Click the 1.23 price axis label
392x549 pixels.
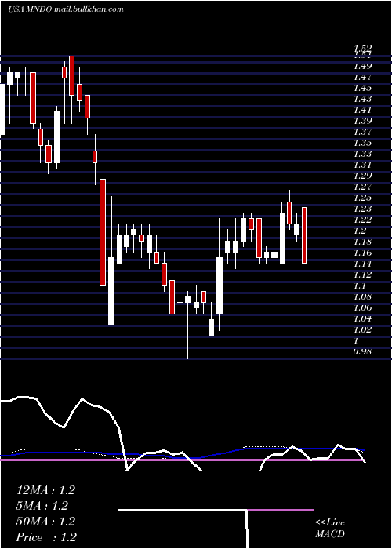point(362,209)
